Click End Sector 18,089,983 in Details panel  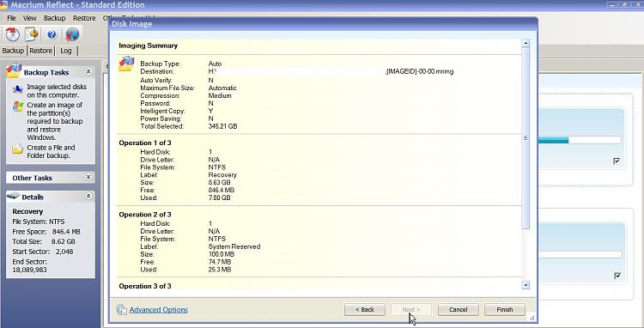(29, 265)
